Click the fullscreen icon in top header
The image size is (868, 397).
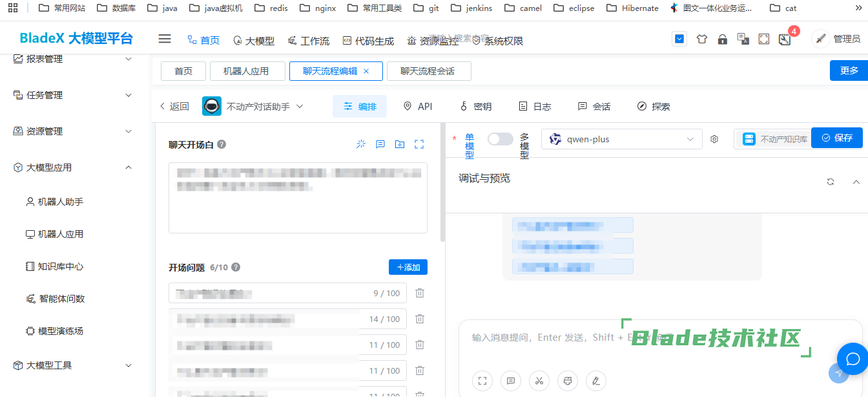click(764, 39)
